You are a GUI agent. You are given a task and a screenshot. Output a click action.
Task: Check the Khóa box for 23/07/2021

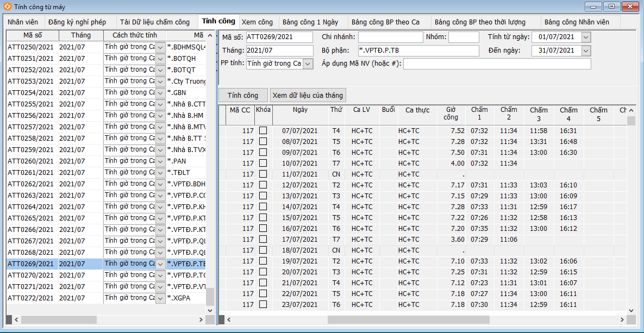263,305
